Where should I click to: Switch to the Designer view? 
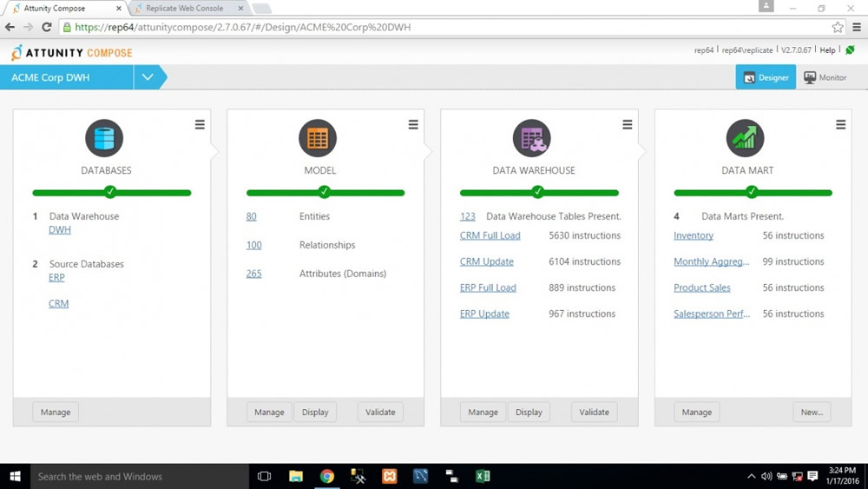point(766,77)
